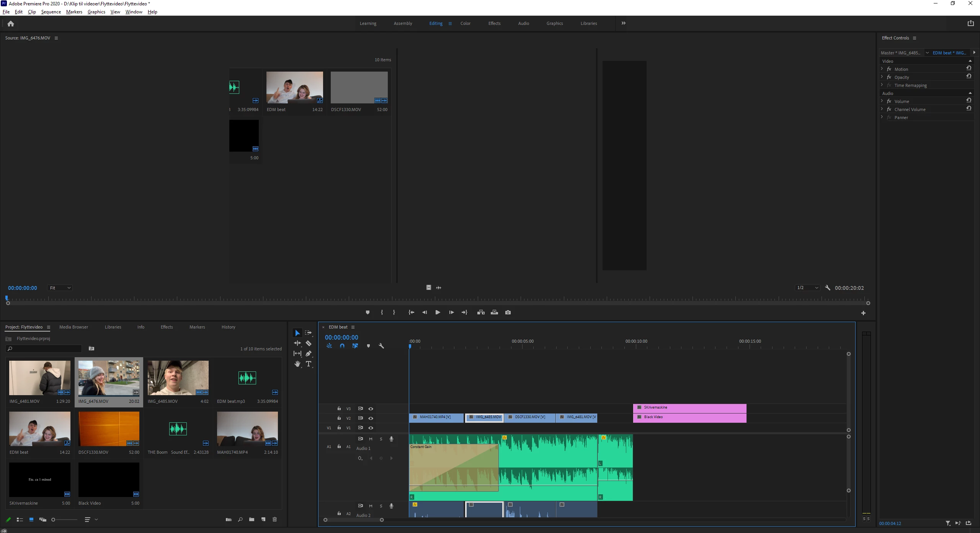The width and height of the screenshot is (980, 533).
Task: Switch to the Media Browser tab
Action: click(x=73, y=327)
